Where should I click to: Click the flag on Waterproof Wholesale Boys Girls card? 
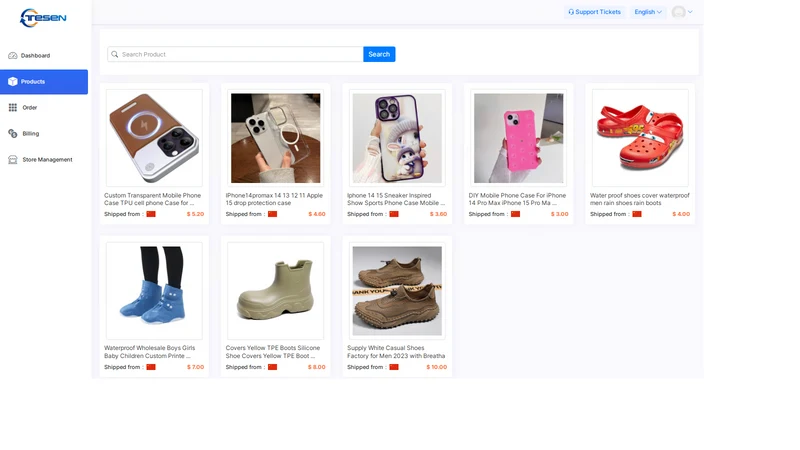151,367
